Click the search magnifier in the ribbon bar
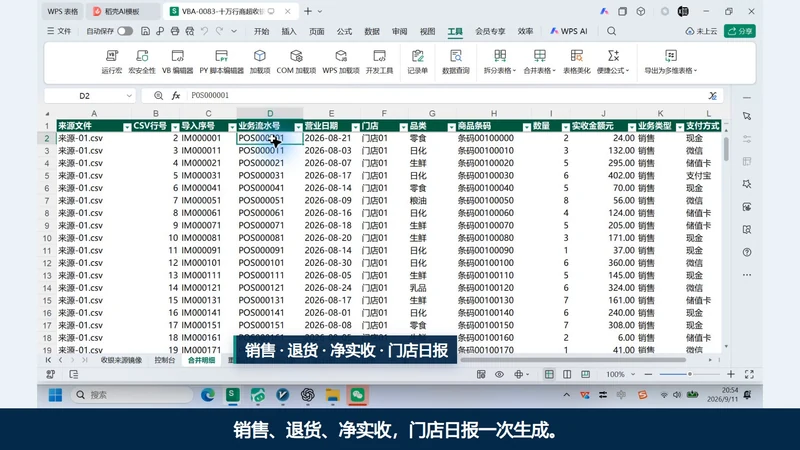800x450 pixels. click(611, 31)
